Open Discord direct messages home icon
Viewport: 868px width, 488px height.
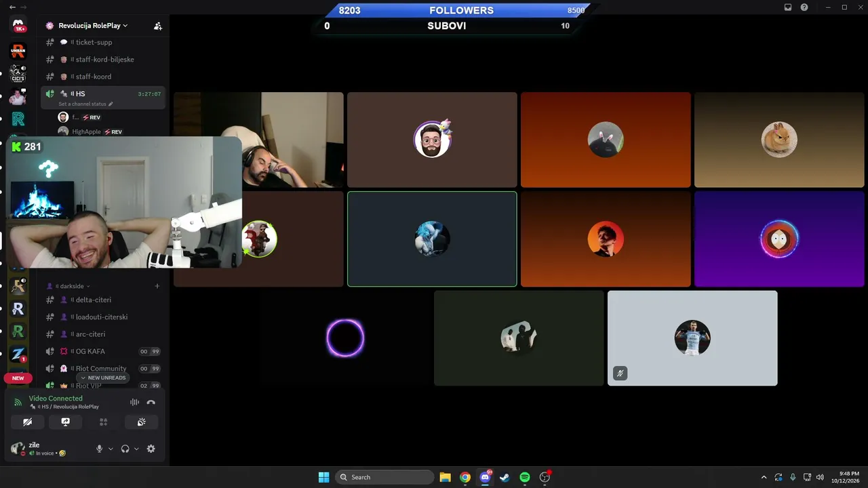coord(18,26)
